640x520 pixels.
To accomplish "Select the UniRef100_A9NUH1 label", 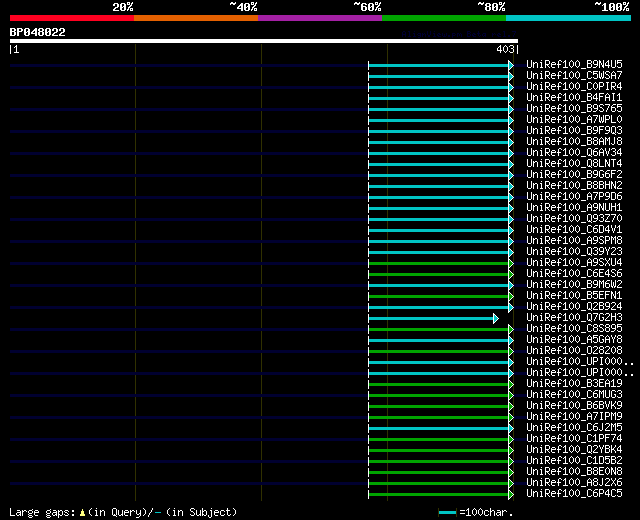I will 574,207.
